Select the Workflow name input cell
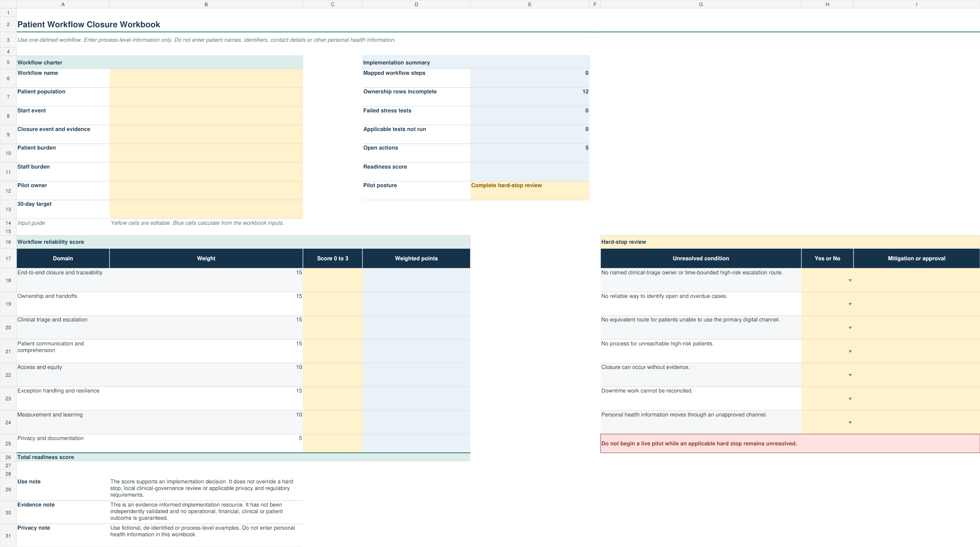The width and height of the screenshot is (980, 547). tap(206, 78)
